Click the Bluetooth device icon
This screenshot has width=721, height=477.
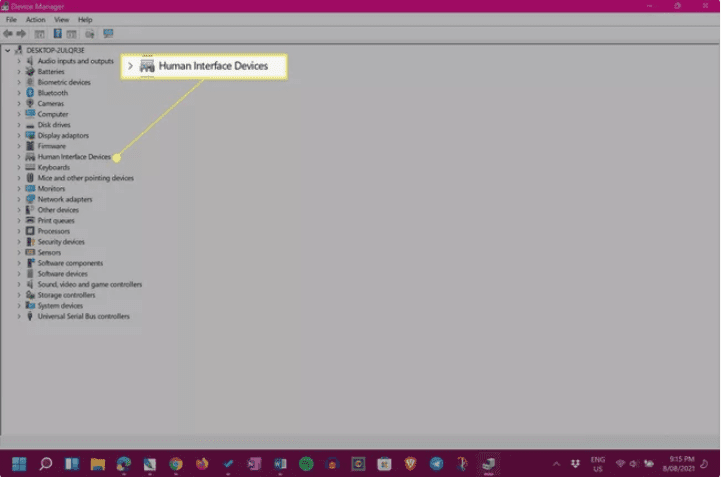point(30,93)
